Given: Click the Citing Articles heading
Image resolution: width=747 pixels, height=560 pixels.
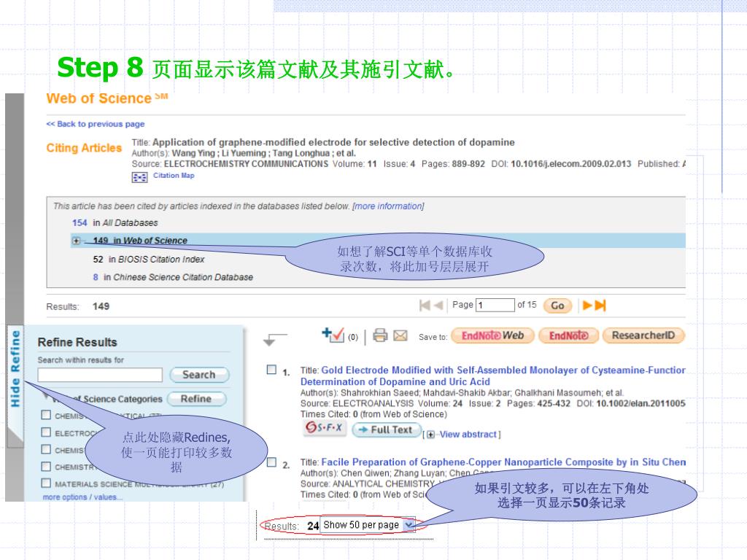Looking at the screenshot, I should (x=84, y=148).
